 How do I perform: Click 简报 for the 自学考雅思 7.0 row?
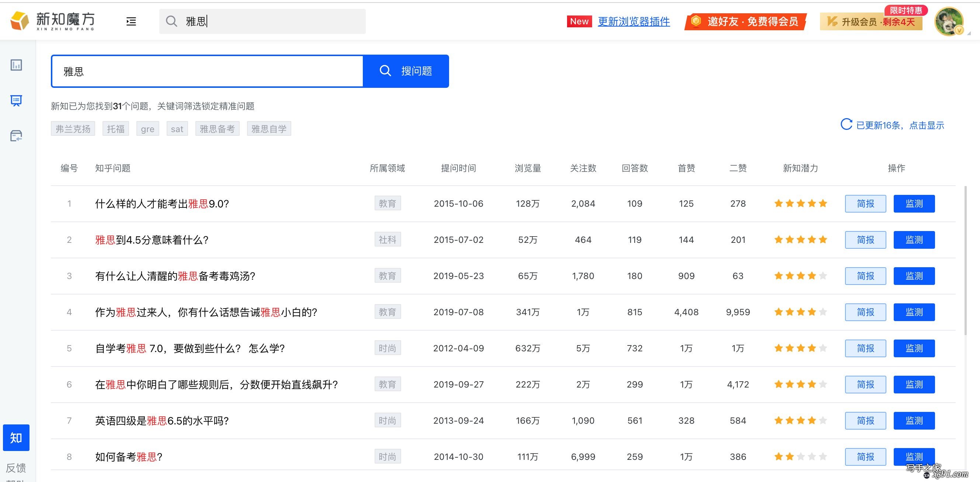(x=865, y=348)
